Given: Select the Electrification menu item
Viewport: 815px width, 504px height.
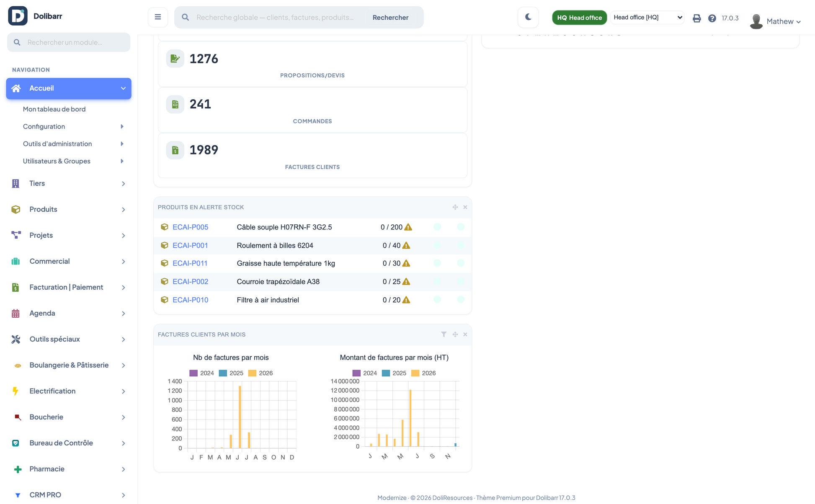Looking at the screenshot, I should pyautogui.click(x=69, y=391).
